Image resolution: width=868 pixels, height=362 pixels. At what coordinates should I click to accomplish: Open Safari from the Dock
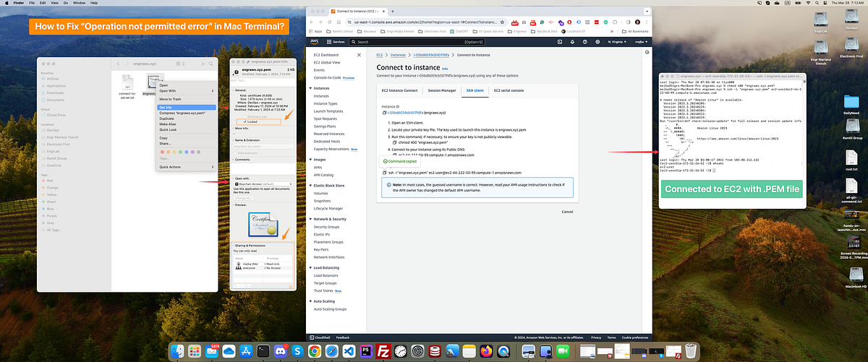(332, 351)
